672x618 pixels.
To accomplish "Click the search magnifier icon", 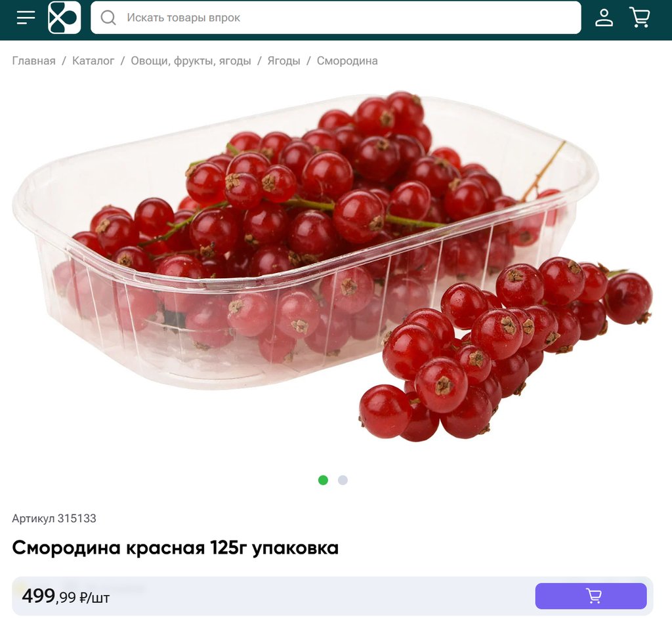I will 108,18.
